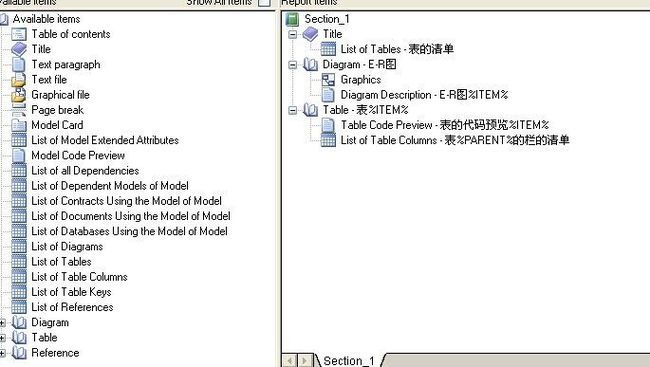The height and width of the screenshot is (367, 650).
Task: Select "Table Code Preview" row in Report items
Action: [x=445, y=125]
